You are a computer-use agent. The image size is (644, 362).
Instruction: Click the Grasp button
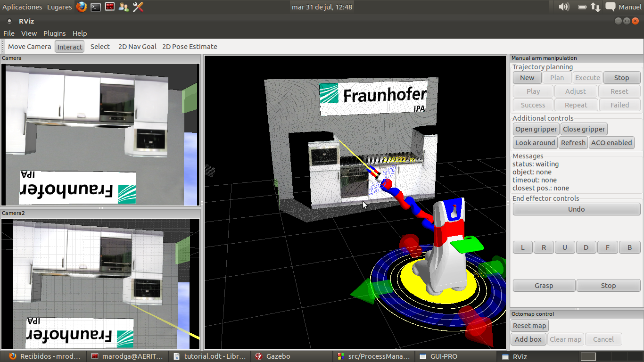click(544, 286)
